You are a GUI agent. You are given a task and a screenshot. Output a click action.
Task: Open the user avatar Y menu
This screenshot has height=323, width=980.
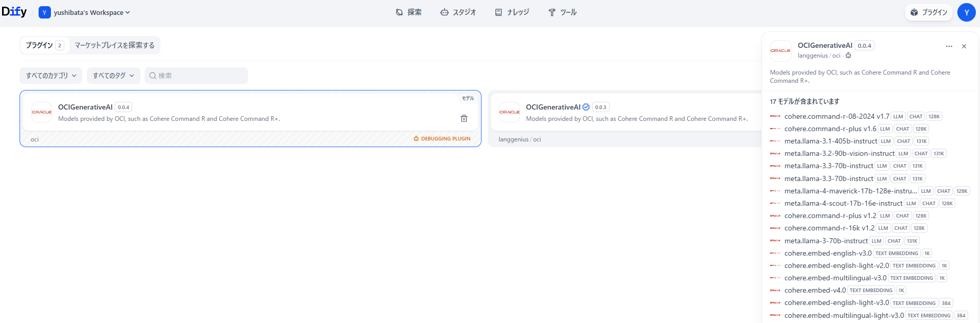click(x=966, y=12)
